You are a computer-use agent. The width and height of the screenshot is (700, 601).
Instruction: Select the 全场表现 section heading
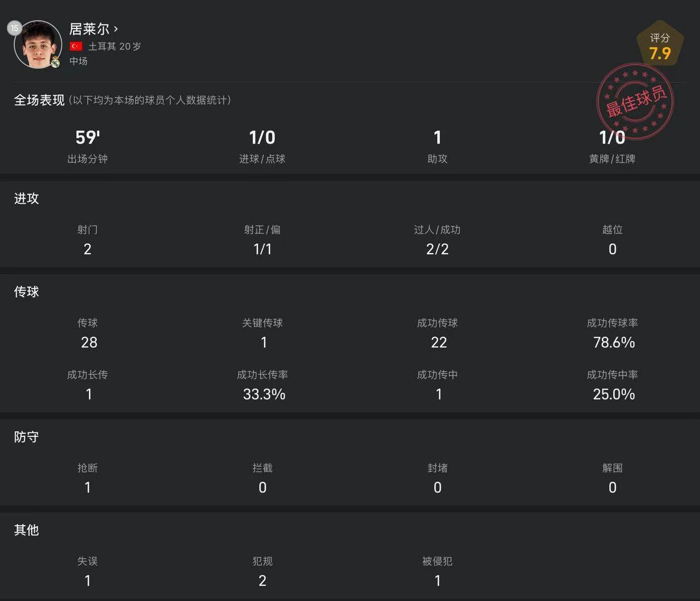(39, 100)
